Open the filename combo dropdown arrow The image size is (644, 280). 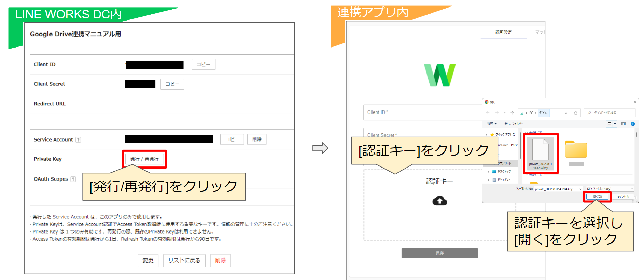point(580,189)
